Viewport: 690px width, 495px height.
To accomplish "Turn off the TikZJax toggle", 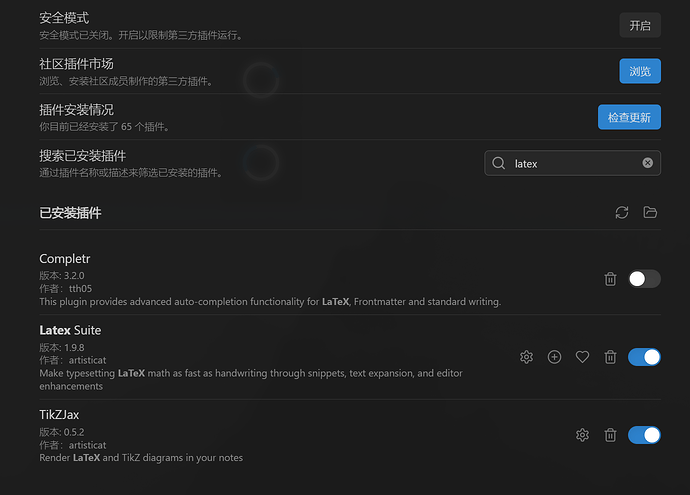I will 644,435.
